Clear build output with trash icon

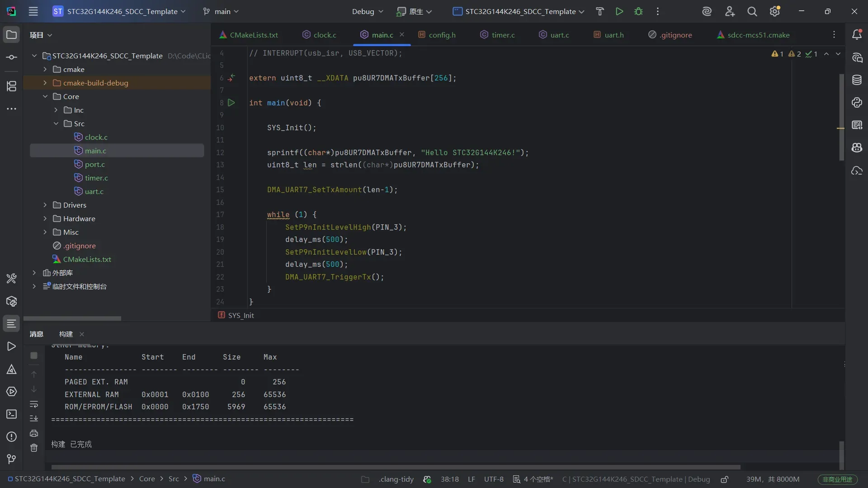pyautogui.click(x=34, y=448)
